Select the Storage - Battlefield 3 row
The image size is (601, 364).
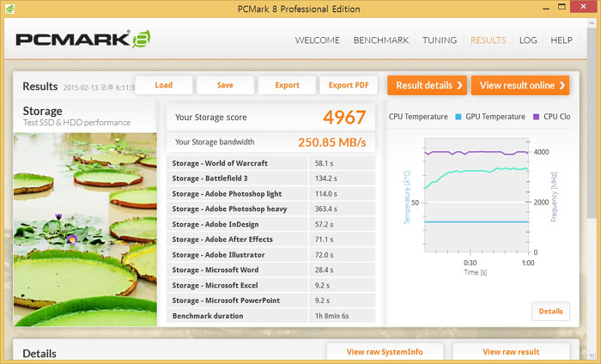(x=271, y=179)
